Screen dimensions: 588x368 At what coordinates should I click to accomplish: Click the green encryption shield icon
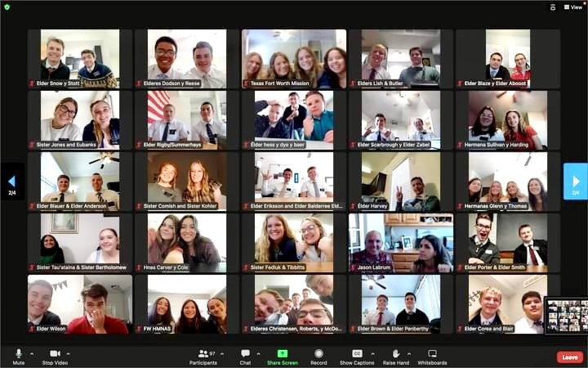[7, 7]
